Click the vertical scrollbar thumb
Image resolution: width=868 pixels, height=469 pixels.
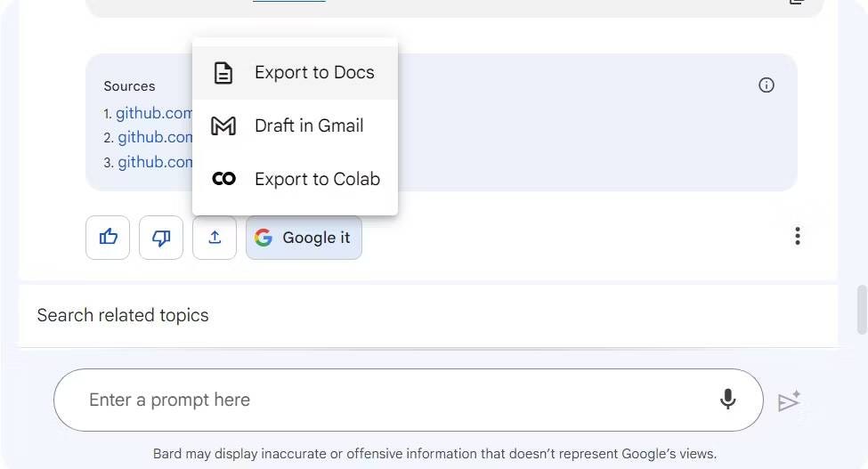click(861, 310)
